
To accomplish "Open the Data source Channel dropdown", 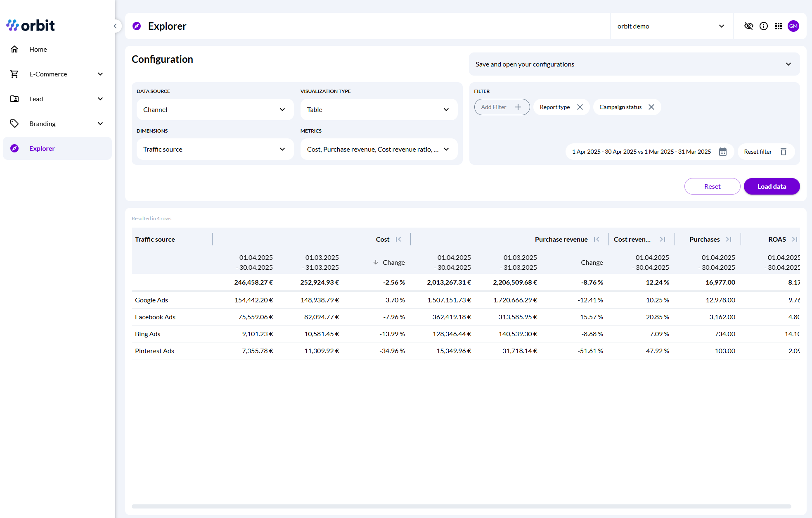I will click(215, 109).
